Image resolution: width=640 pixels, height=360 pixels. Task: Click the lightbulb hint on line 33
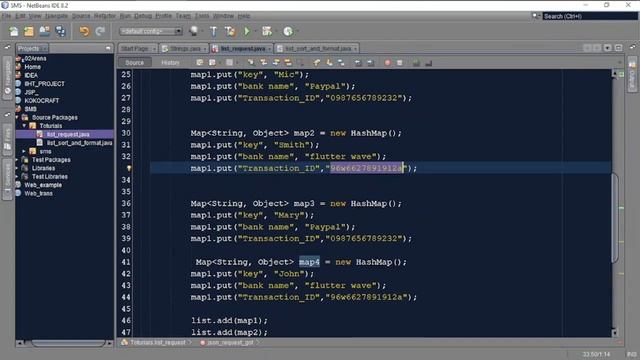[129, 168]
